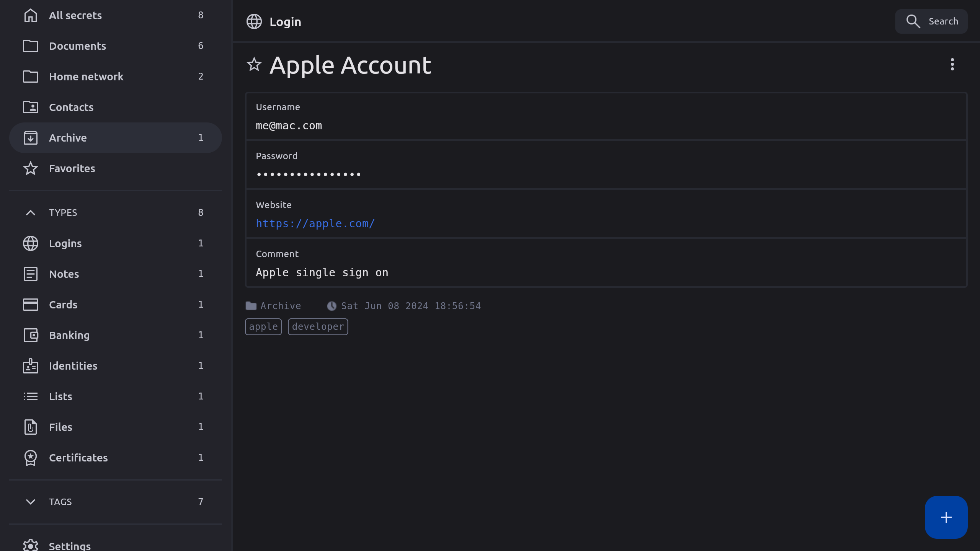This screenshot has height=551, width=980.
Task: Click the blue plus add button
Action: 946,517
